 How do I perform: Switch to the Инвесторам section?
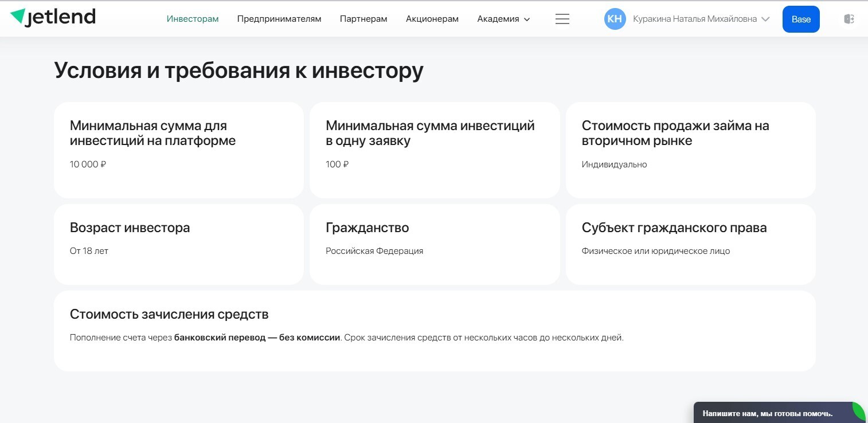coord(192,18)
